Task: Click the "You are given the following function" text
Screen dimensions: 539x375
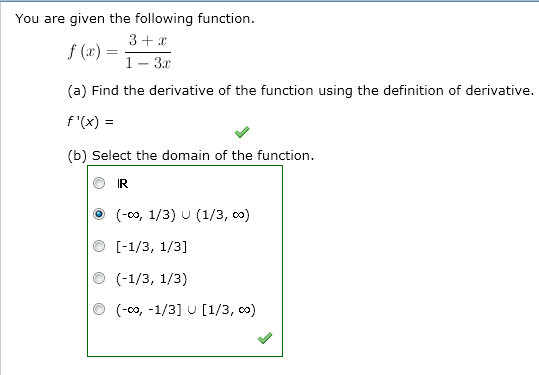Action: pos(135,19)
